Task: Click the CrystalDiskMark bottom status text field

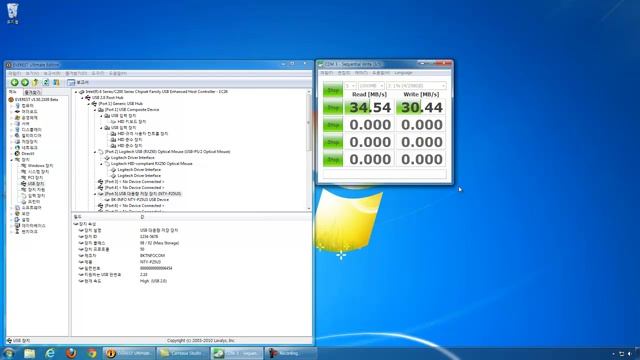Action: pyautogui.click(x=384, y=174)
